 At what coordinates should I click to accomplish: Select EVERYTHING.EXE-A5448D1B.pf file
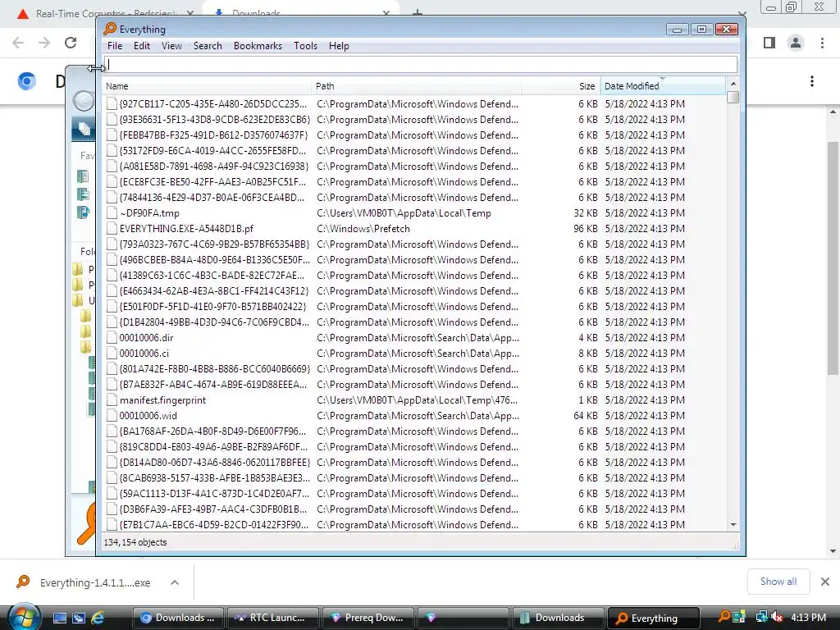click(186, 229)
